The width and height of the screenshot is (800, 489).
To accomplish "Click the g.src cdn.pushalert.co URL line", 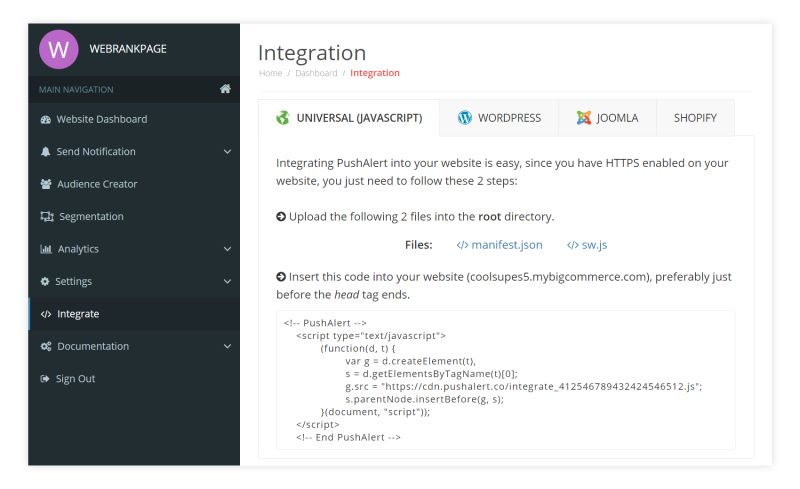I will (x=524, y=386).
